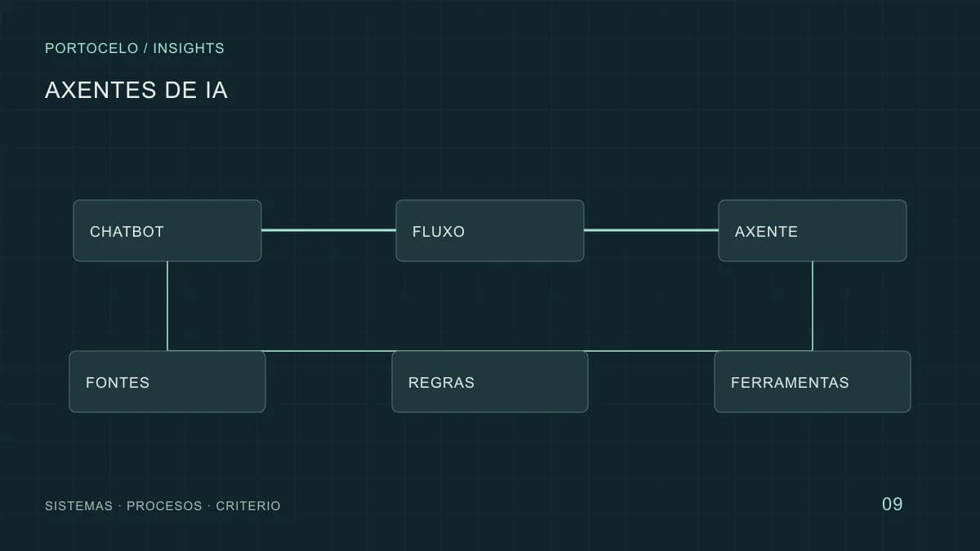Viewport: 980px width, 551px height.
Task: Select the FERRAMENTAS diagram box
Action: (x=813, y=382)
